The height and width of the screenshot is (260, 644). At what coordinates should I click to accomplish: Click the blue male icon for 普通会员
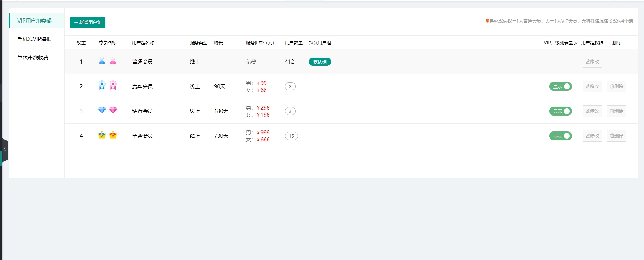tap(102, 61)
